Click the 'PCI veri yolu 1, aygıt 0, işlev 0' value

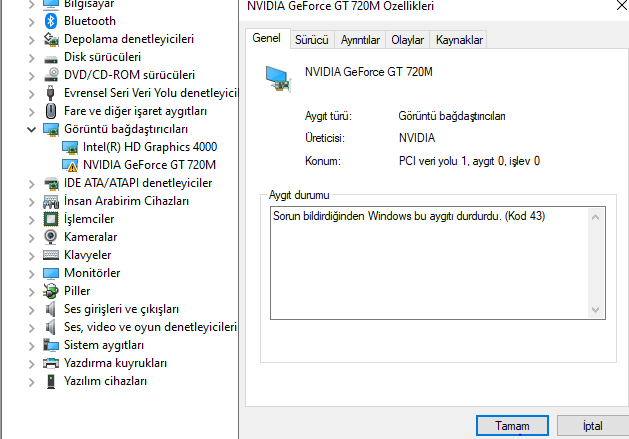469,161
